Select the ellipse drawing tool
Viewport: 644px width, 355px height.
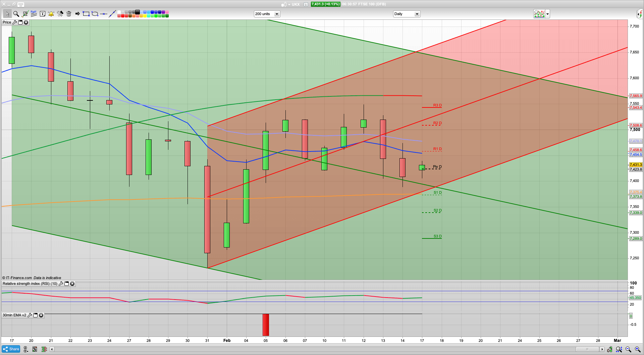(95, 14)
